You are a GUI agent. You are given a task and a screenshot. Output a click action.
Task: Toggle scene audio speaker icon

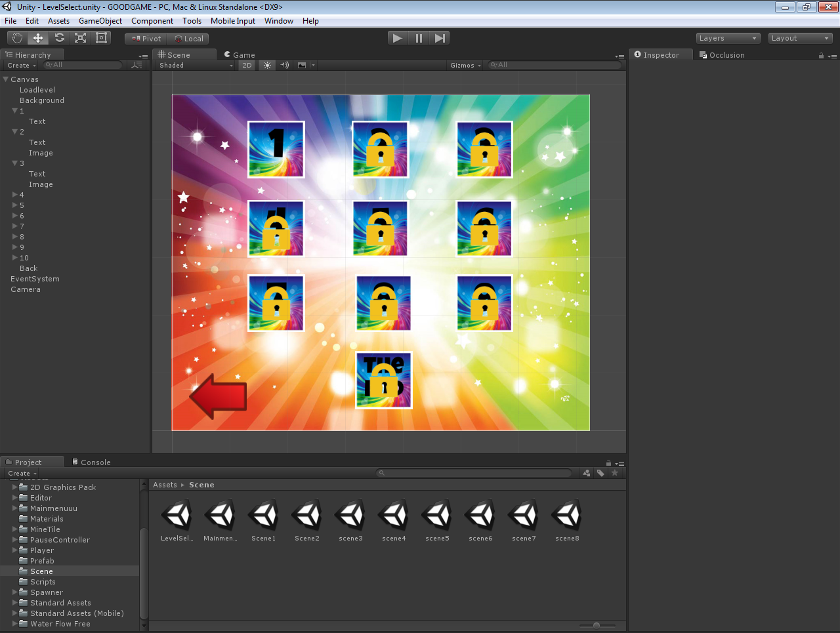tap(284, 65)
